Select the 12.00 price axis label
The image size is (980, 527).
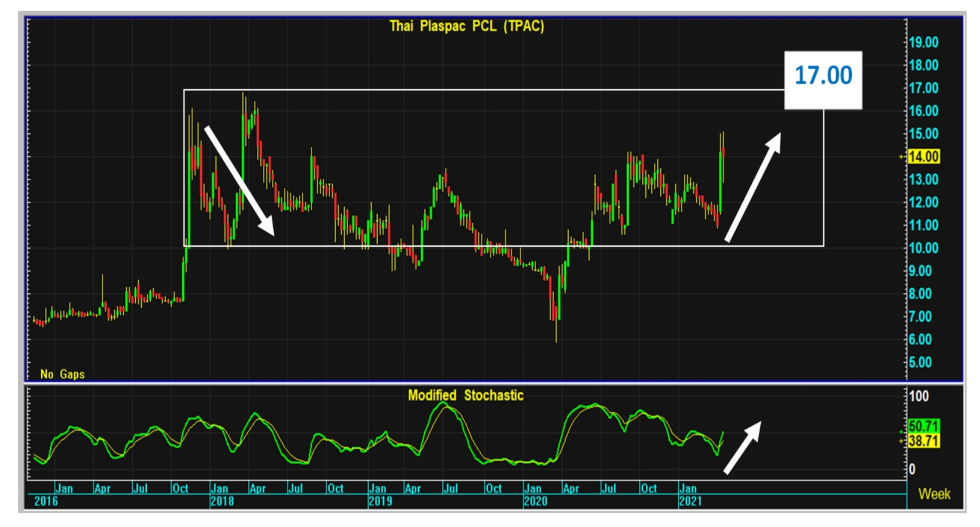[924, 202]
